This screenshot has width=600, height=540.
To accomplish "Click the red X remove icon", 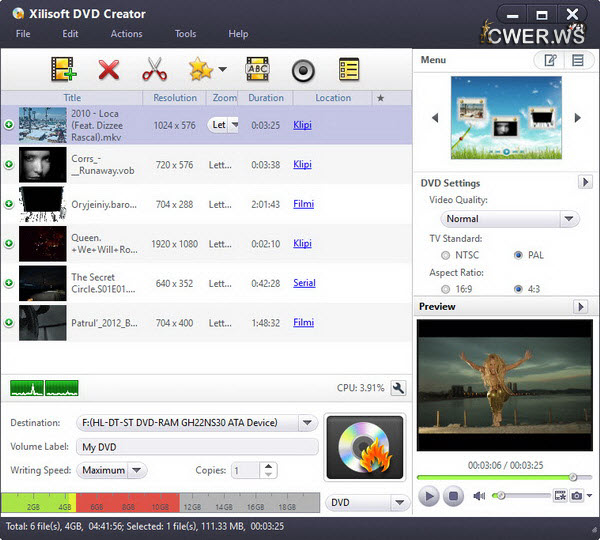I will [x=108, y=70].
